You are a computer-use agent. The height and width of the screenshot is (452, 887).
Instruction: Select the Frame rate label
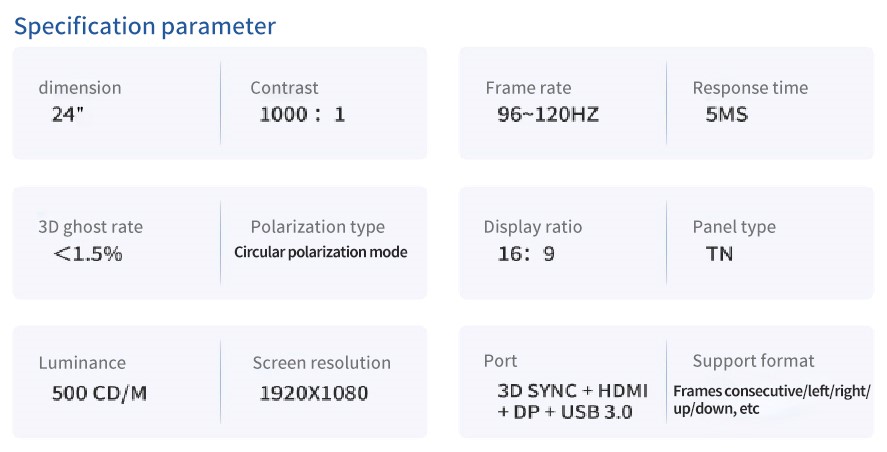pos(528,88)
